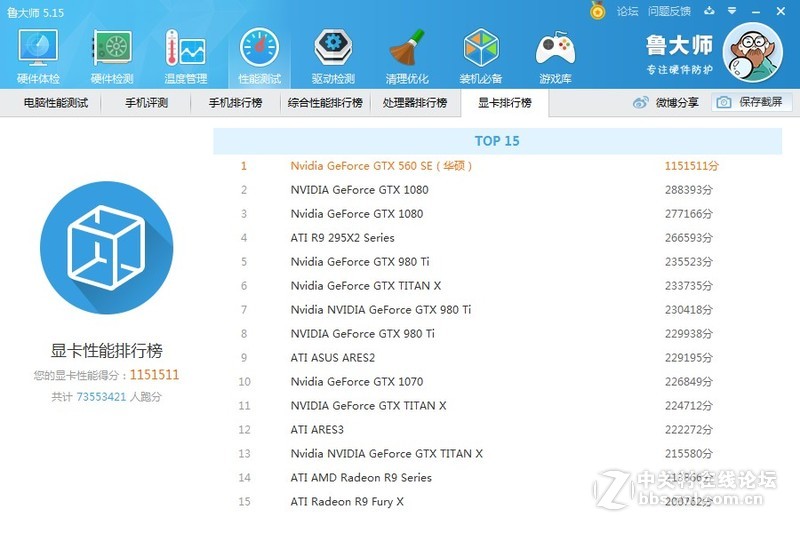The image size is (800, 533).
Task: Click the score 226849分
Action: pyautogui.click(x=689, y=382)
